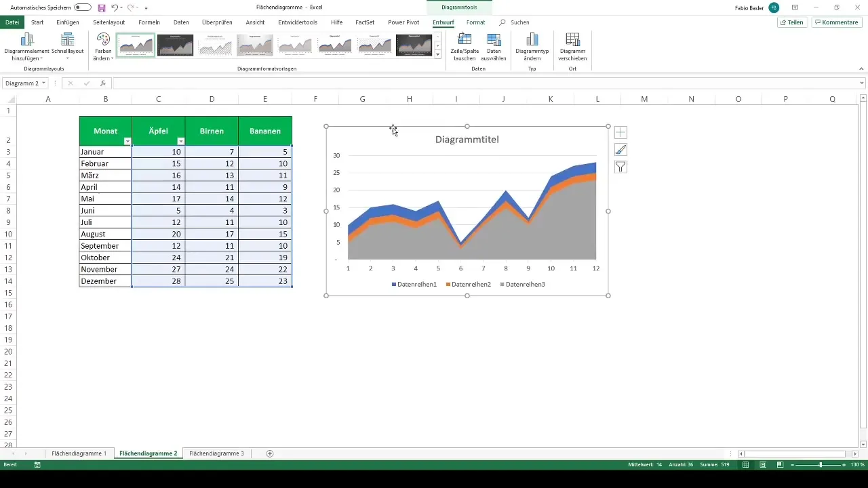Click the Diagrammtitel chart title
The height and width of the screenshot is (488, 868).
point(467,140)
